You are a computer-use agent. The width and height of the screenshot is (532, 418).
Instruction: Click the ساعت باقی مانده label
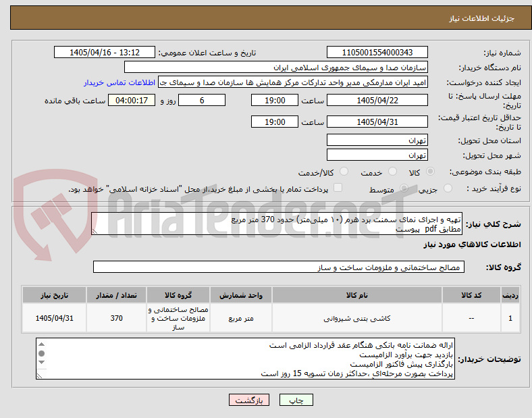click(x=75, y=101)
